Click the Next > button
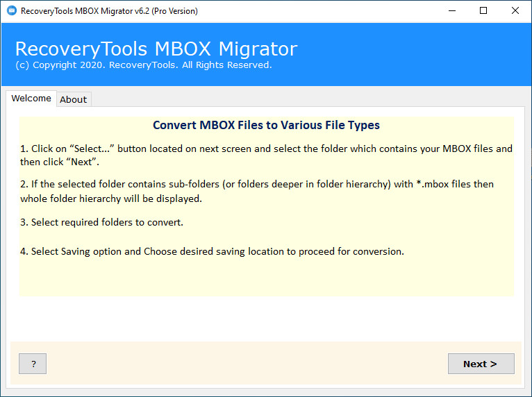The image size is (532, 397). tap(481, 364)
